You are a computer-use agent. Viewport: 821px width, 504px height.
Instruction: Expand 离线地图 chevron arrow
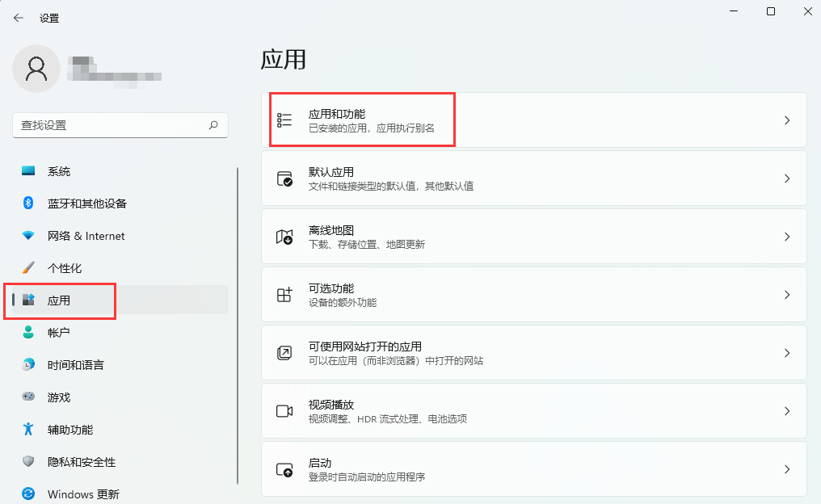pos(787,237)
